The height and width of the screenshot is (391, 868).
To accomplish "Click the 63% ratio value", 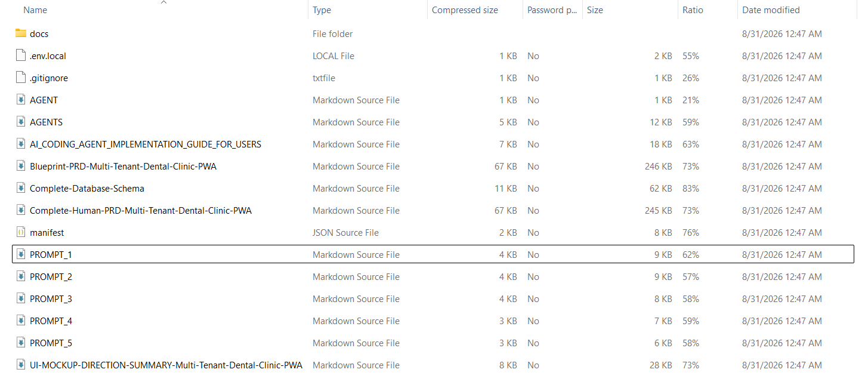I will pos(691,144).
